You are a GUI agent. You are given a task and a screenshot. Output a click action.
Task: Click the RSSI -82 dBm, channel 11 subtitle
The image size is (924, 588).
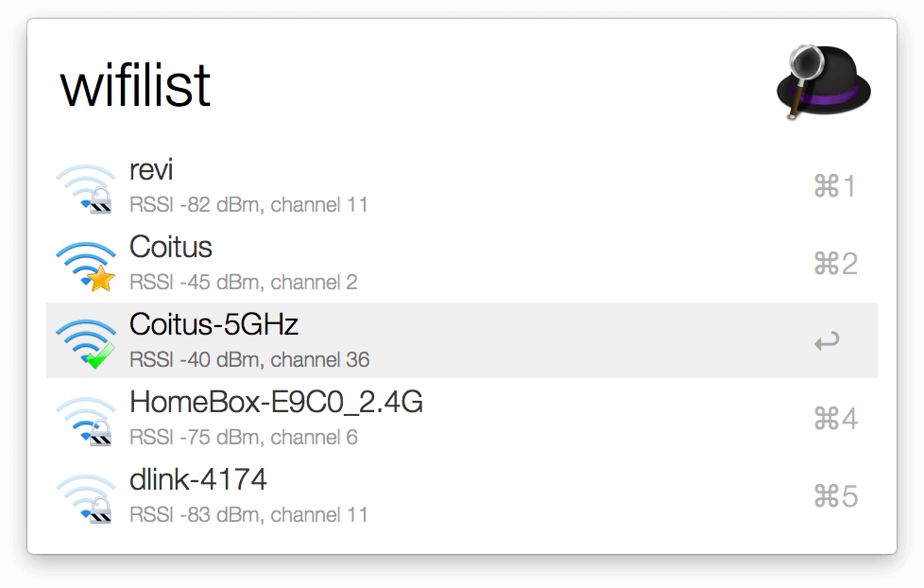248,205
